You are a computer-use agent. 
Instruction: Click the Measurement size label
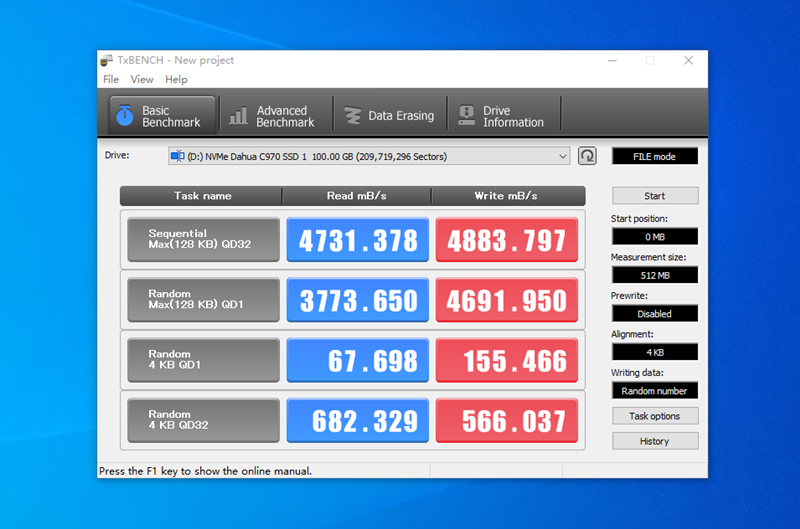pyautogui.click(x=648, y=257)
